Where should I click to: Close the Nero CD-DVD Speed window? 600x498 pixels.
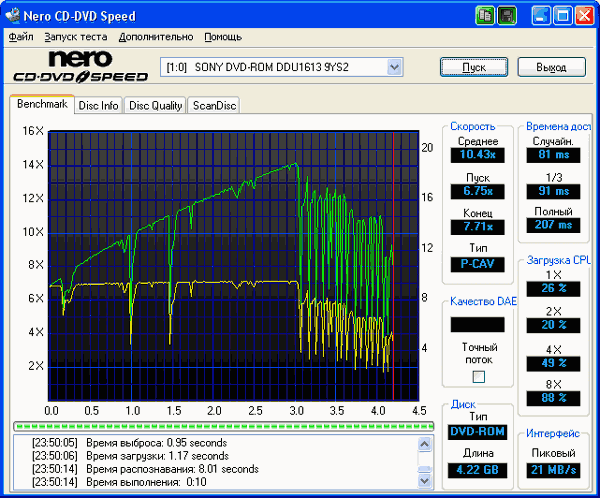[584, 16]
